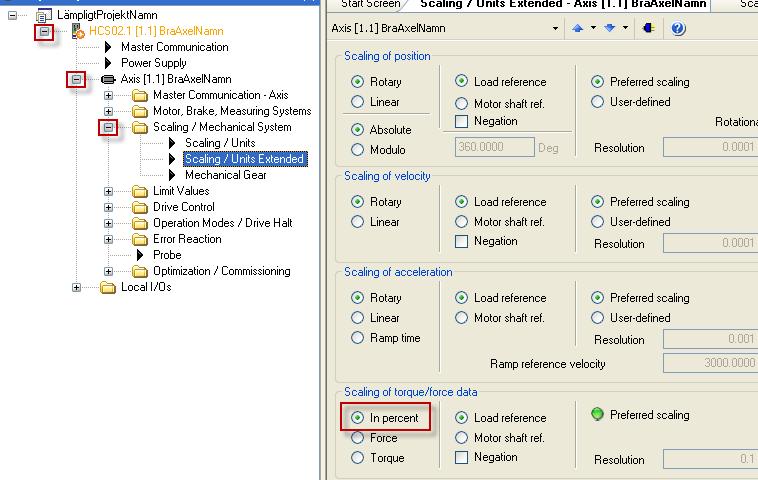Click the Optimization / Commissioning folder icon
Screen dimensions: 758x480
point(140,272)
